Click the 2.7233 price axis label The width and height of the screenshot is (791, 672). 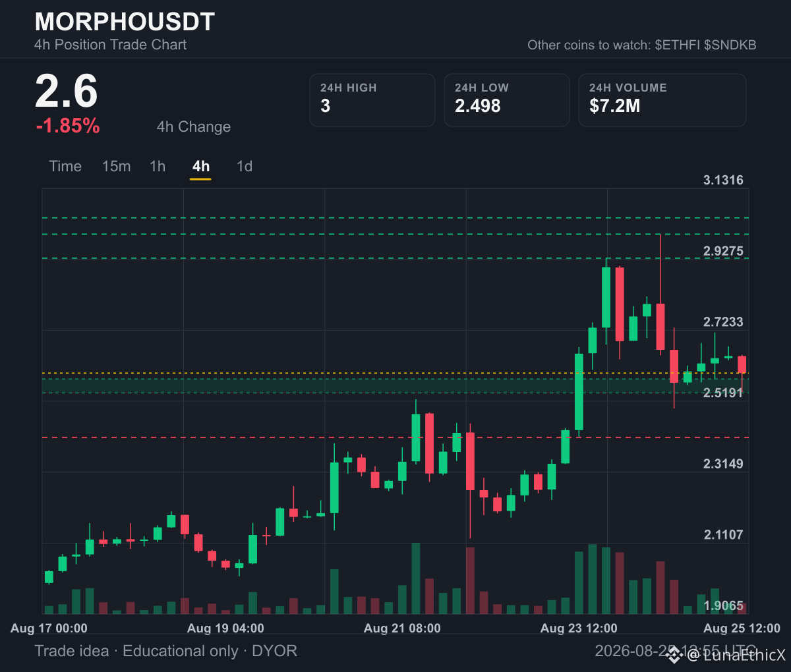point(723,322)
